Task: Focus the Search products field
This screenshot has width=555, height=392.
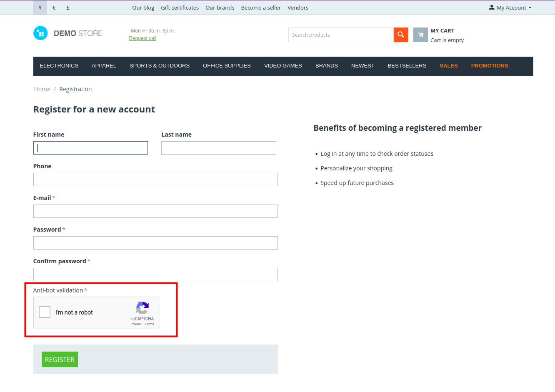Action: pyautogui.click(x=341, y=35)
